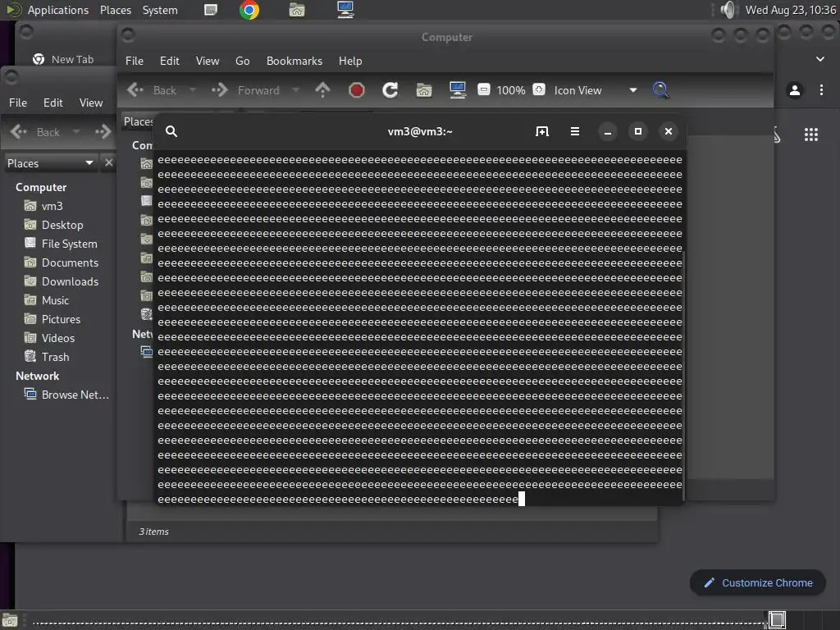Launch Chrome from the top panel
Screen dimensions: 840x630
click(x=249, y=10)
